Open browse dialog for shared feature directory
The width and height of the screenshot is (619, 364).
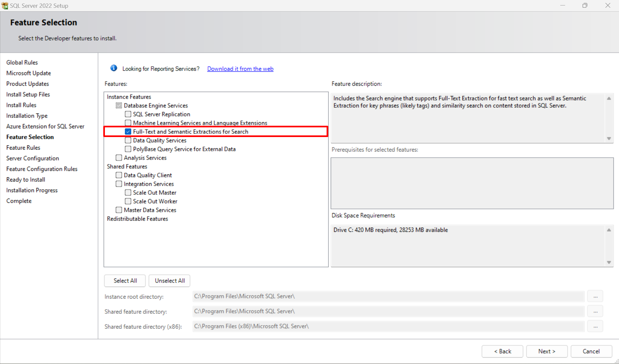click(x=595, y=311)
